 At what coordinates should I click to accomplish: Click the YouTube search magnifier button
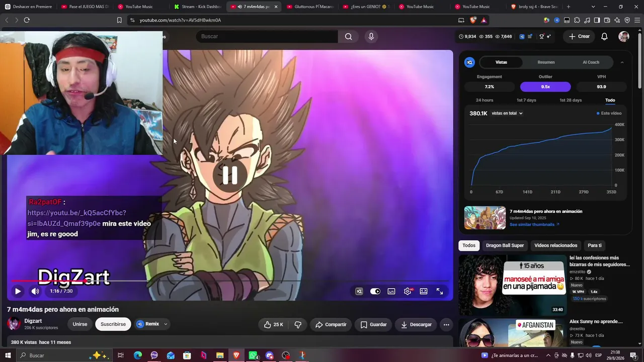point(349,36)
